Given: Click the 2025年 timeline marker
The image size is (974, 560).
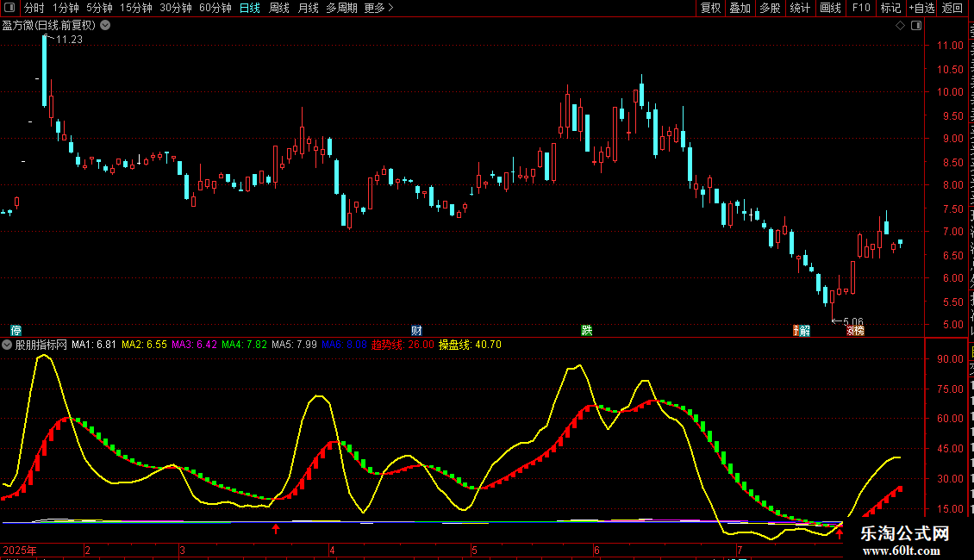Looking at the screenshot, I should (x=20, y=550).
